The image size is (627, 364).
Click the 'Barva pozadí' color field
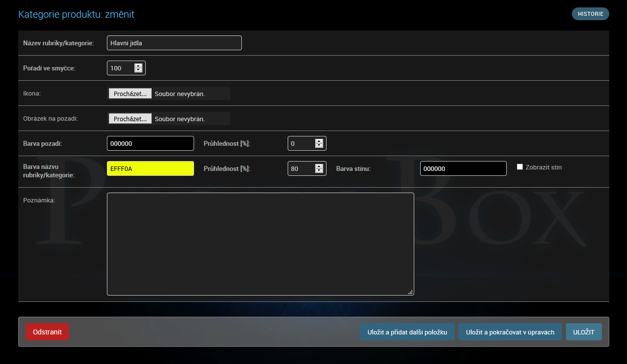tap(150, 143)
